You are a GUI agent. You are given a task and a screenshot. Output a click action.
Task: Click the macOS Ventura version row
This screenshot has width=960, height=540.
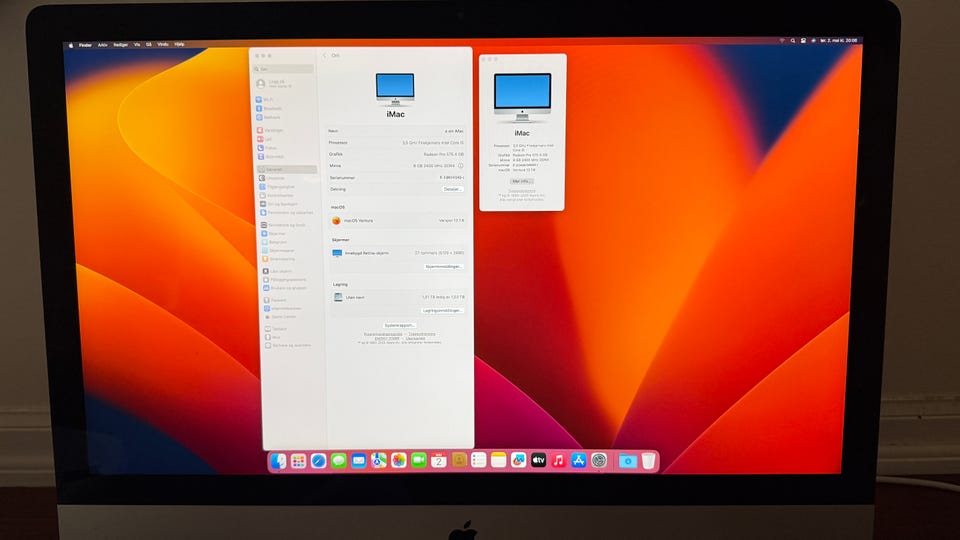click(x=398, y=220)
